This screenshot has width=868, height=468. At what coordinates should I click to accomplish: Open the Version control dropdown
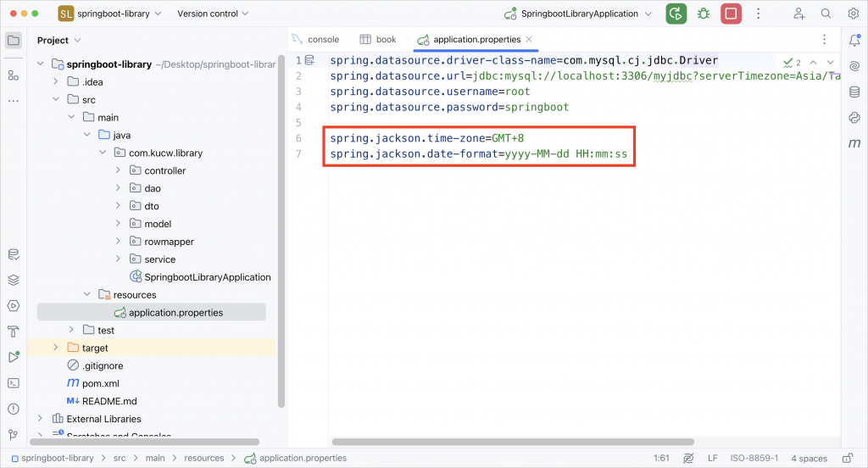coord(213,14)
